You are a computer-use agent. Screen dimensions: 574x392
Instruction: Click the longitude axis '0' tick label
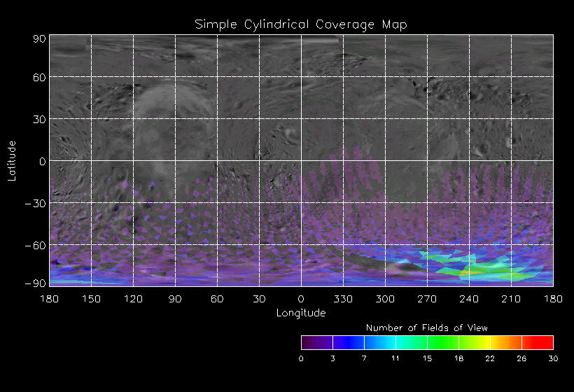(x=301, y=299)
